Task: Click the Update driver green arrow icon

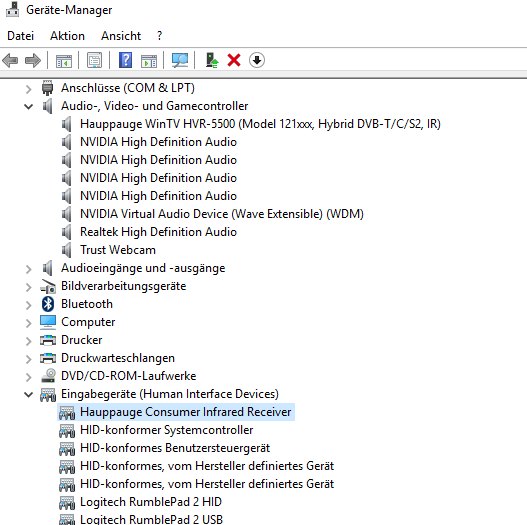Action: 212,60
